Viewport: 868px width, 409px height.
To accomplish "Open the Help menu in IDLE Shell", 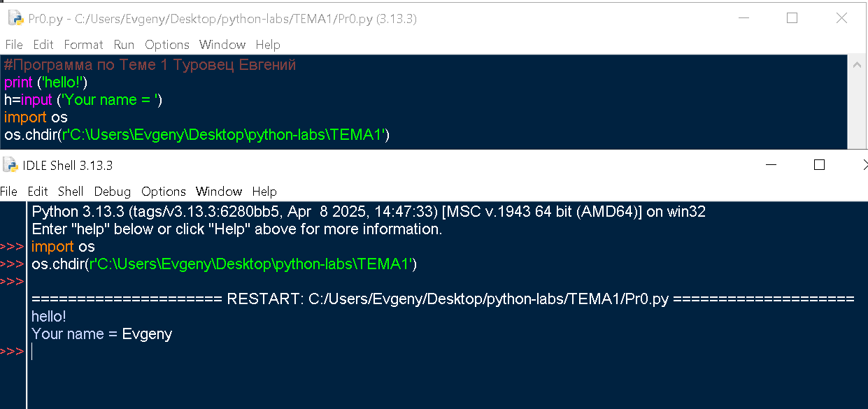I will click(x=264, y=192).
